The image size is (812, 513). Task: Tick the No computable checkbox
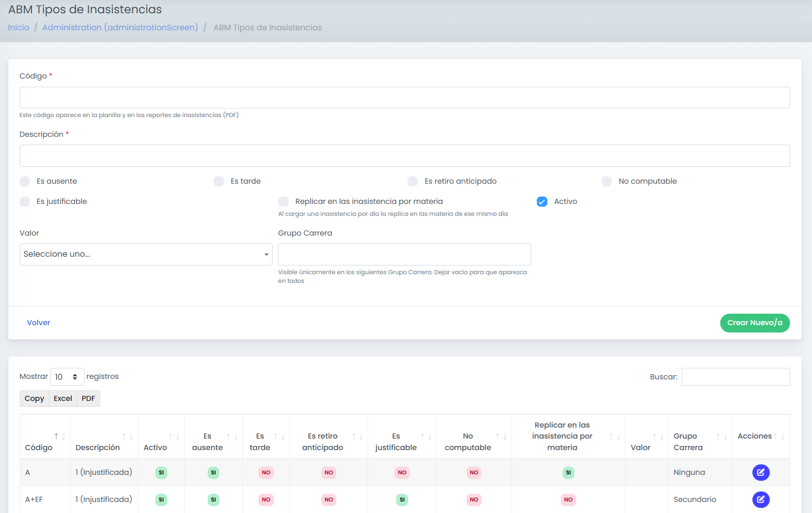pos(607,181)
